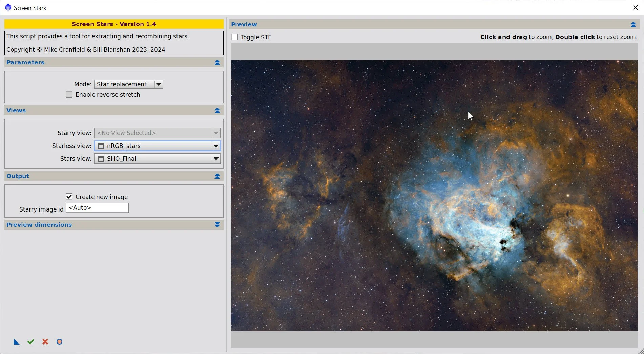Click the Copyright Mike Cranfield text line
This screenshot has width=644, height=354.
[x=86, y=50]
